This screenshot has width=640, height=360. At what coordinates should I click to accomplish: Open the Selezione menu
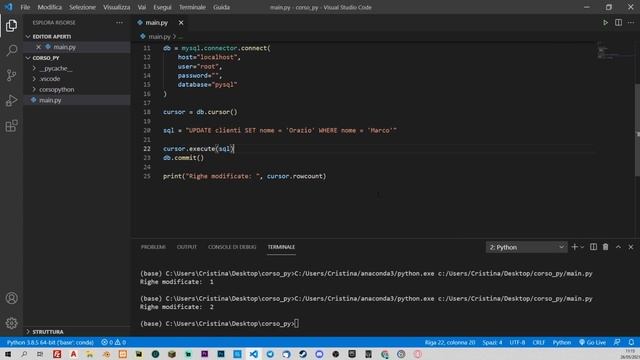point(82,7)
